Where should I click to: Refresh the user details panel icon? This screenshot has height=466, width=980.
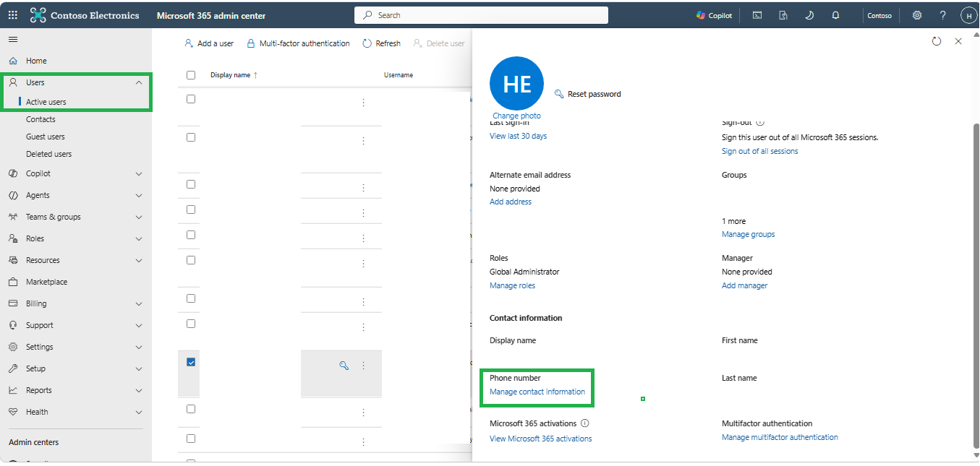click(937, 41)
